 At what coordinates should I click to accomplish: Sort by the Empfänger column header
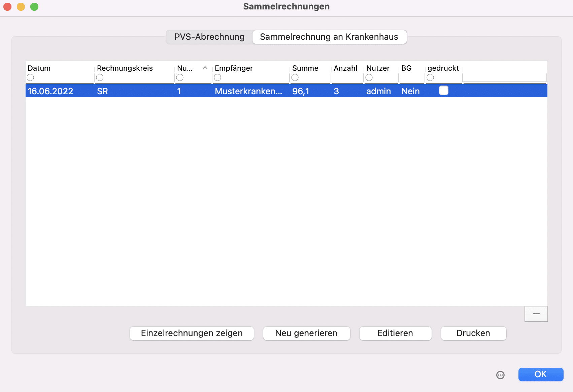[234, 68]
